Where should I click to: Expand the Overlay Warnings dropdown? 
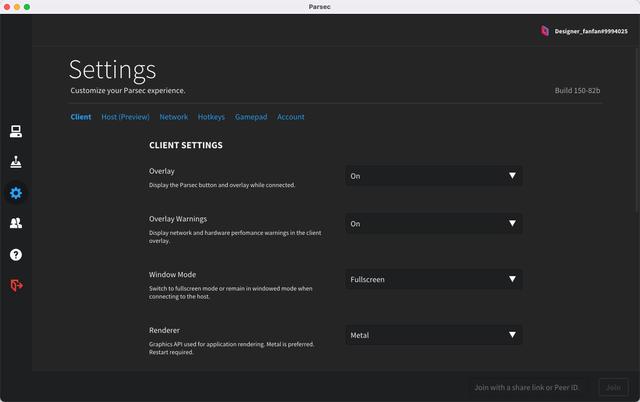pyautogui.click(x=433, y=224)
